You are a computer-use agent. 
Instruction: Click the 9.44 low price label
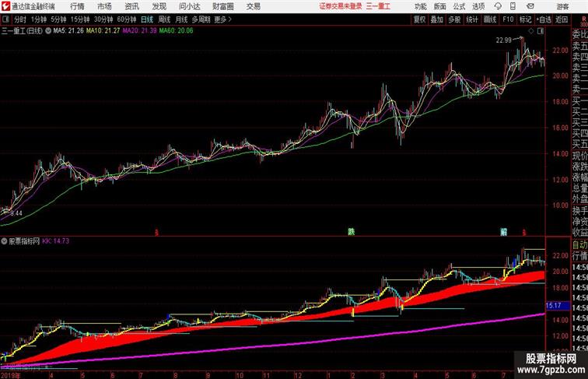(x=16, y=213)
